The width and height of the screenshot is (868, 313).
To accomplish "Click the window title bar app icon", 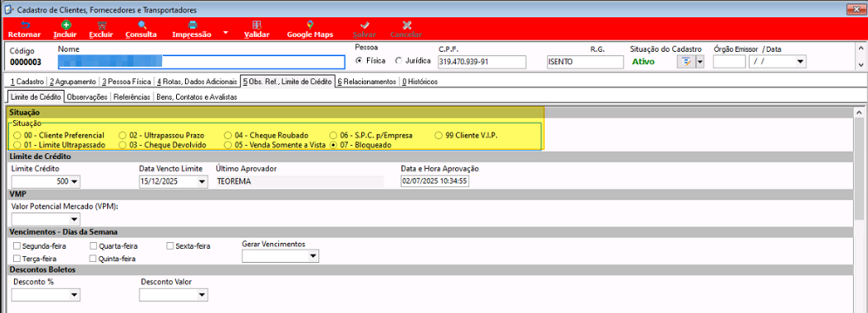I will click(x=9, y=10).
